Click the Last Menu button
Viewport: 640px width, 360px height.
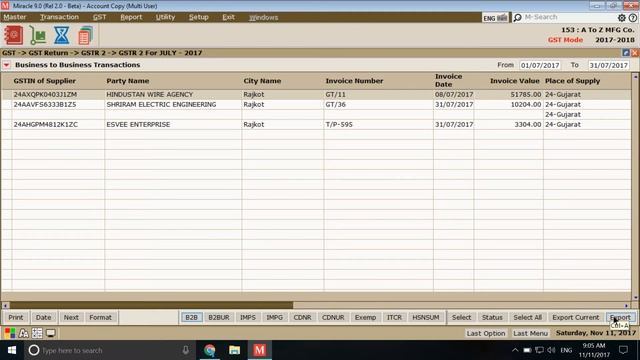pyautogui.click(x=530, y=333)
